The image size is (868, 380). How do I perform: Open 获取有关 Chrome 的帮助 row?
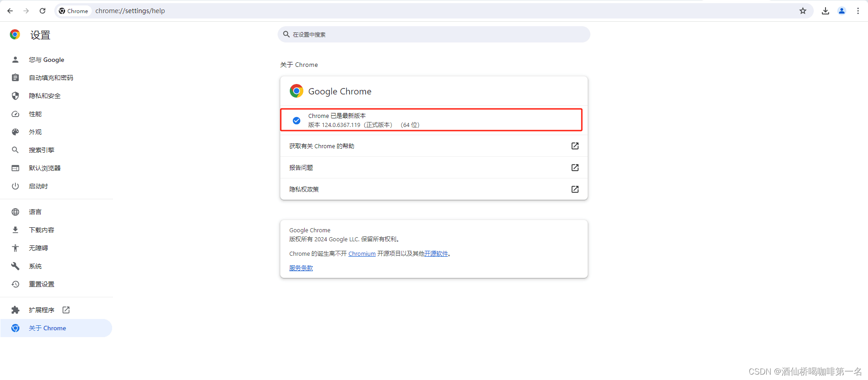434,146
